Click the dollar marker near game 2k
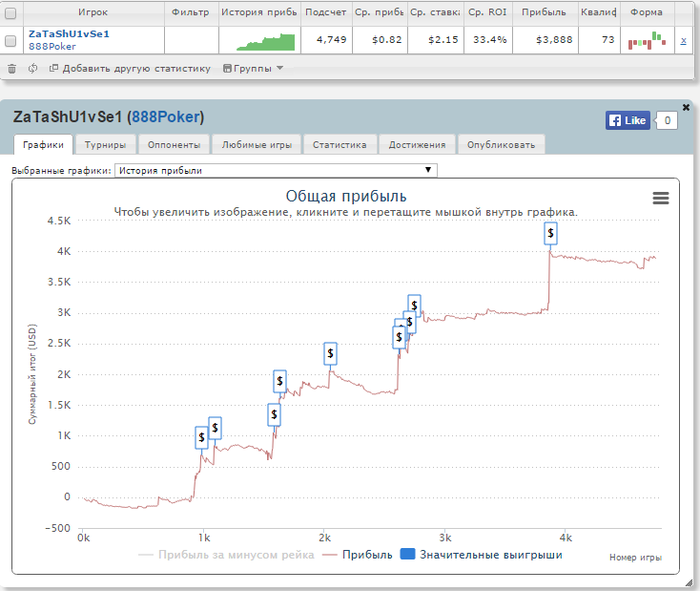 (330, 354)
